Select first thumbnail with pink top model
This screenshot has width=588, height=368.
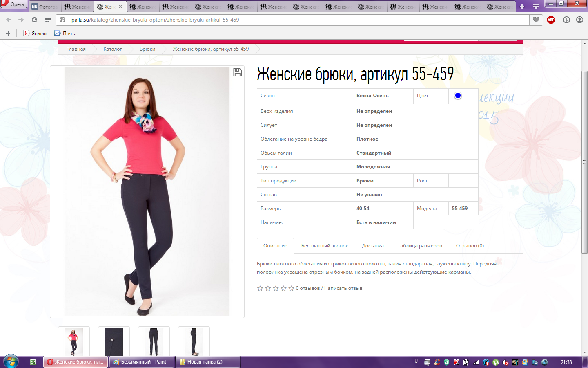[x=74, y=341]
